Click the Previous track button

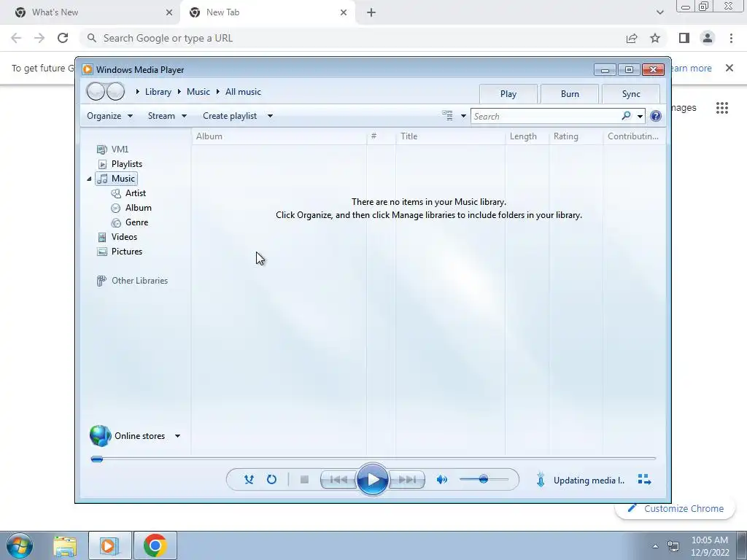338,480
